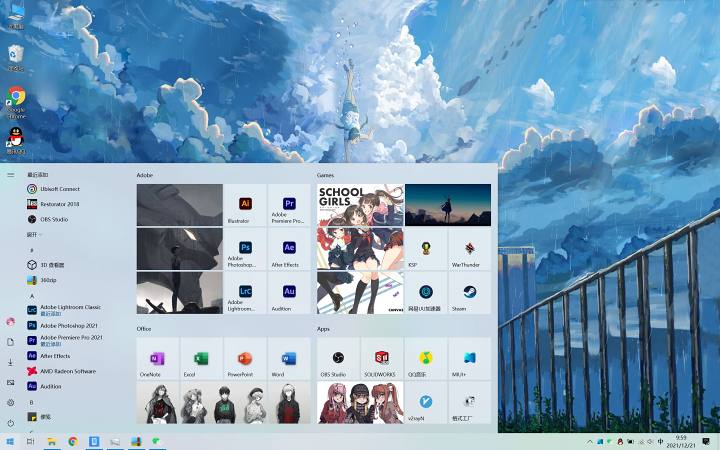
Task: Launch the v2rayN tile
Action: (426, 402)
